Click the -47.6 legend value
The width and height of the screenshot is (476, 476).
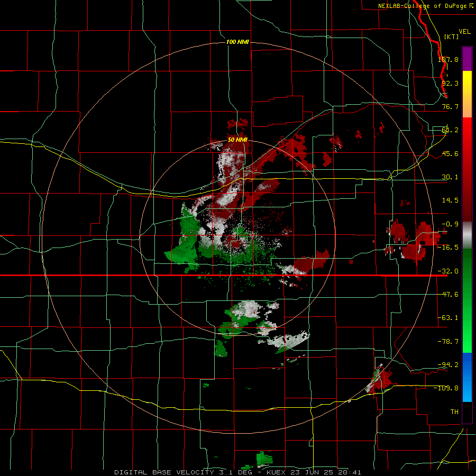coord(448,295)
